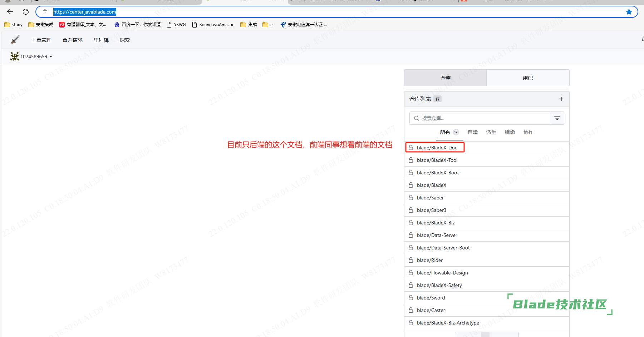
Task: Open the 安徽集成 bookmark folder
Action: [41, 25]
